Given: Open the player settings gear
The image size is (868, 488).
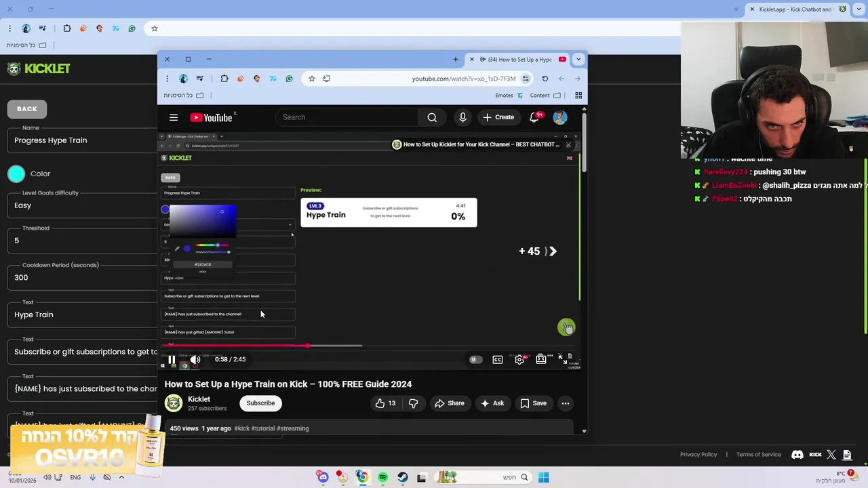Looking at the screenshot, I should (x=519, y=360).
